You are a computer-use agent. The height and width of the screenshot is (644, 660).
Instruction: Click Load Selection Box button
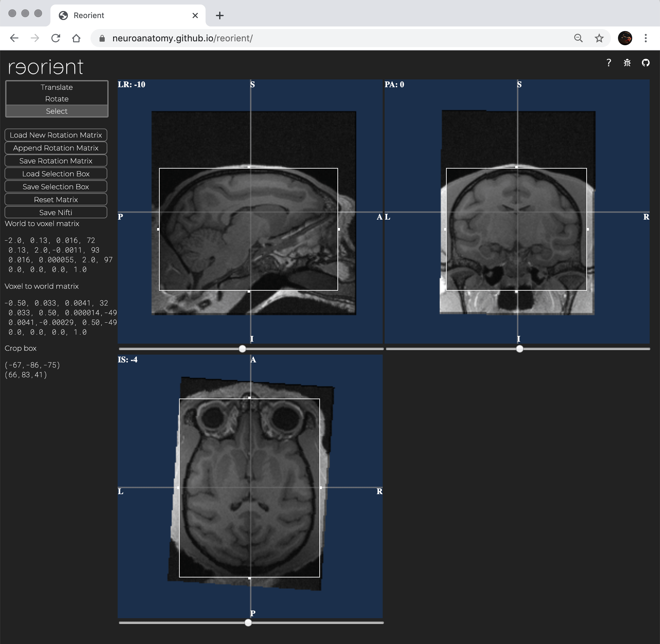coord(56,174)
